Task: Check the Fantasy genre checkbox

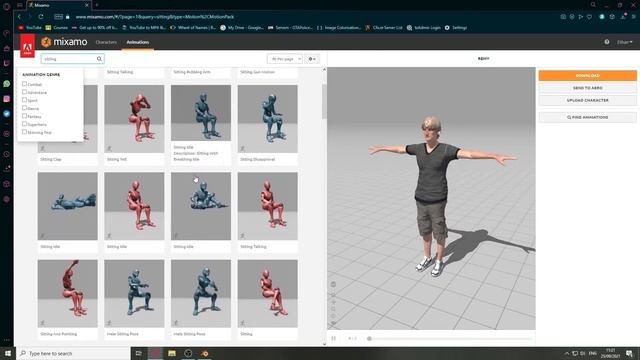Action: coord(24,116)
